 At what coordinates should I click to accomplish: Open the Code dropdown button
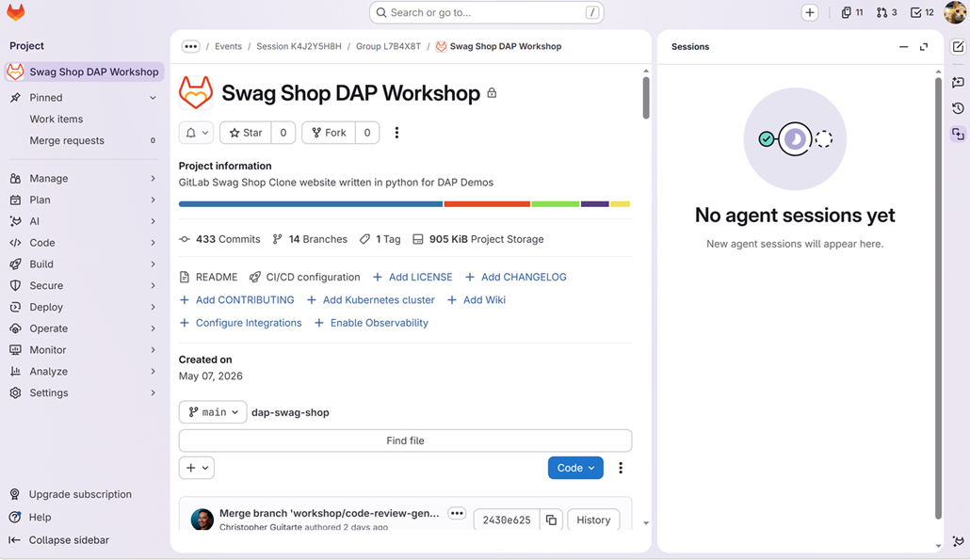click(x=575, y=468)
